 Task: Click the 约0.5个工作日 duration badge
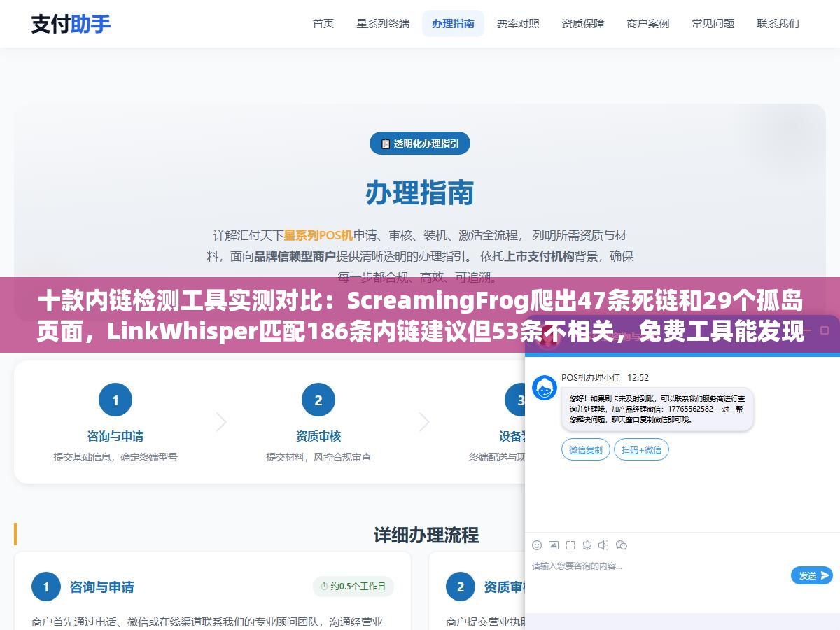[353, 587]
